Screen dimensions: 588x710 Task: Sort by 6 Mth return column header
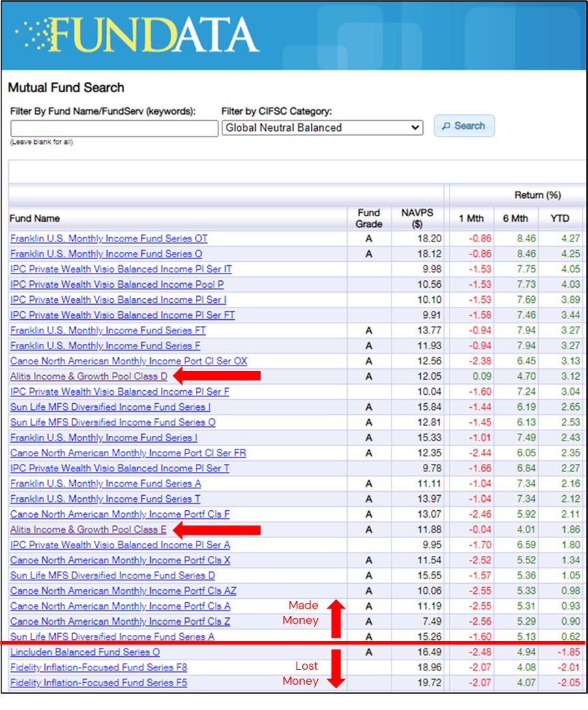(x=516, y=218)
